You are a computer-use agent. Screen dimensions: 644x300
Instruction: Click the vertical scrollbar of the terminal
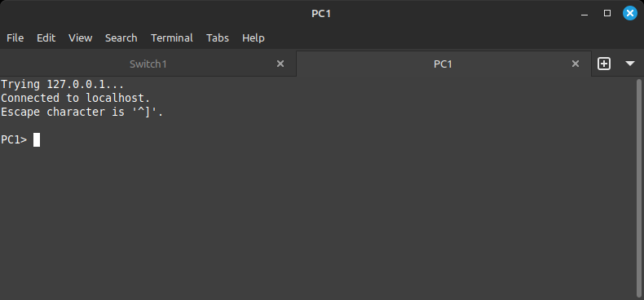click(639, 187)
